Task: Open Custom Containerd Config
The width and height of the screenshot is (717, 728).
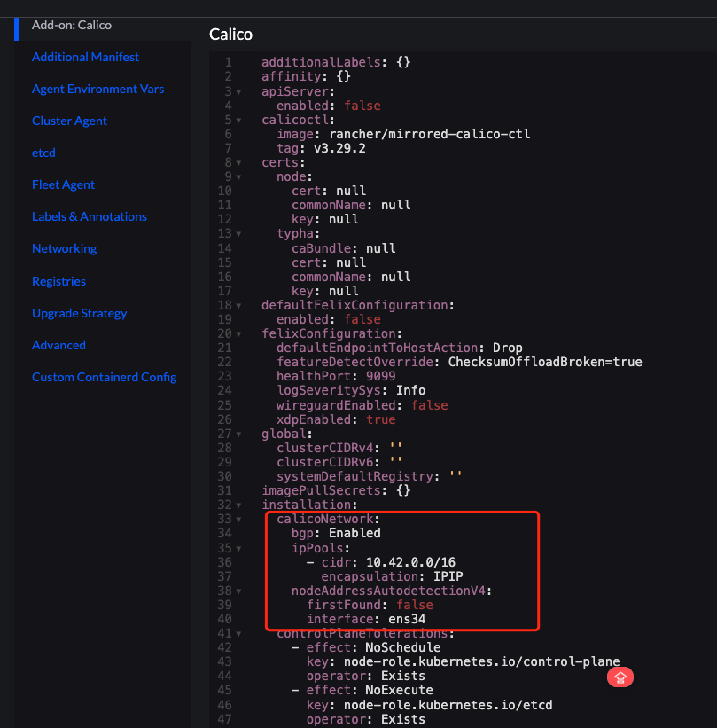Action: point(104,377)
